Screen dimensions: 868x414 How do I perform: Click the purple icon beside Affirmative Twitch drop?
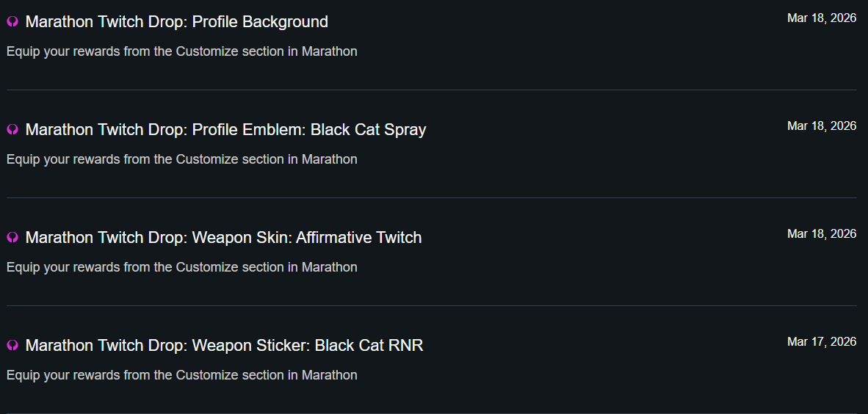tap(12, 238)
